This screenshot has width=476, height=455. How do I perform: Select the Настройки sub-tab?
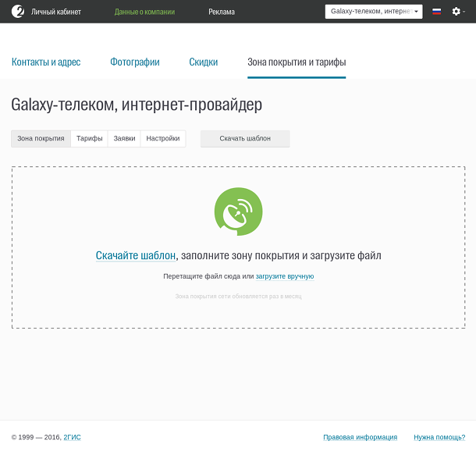click(163, 138)
